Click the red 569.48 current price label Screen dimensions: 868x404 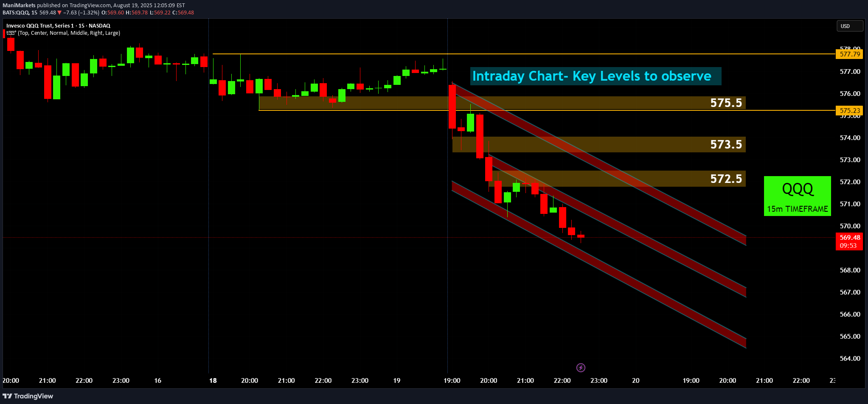click(x=850, y=237)
